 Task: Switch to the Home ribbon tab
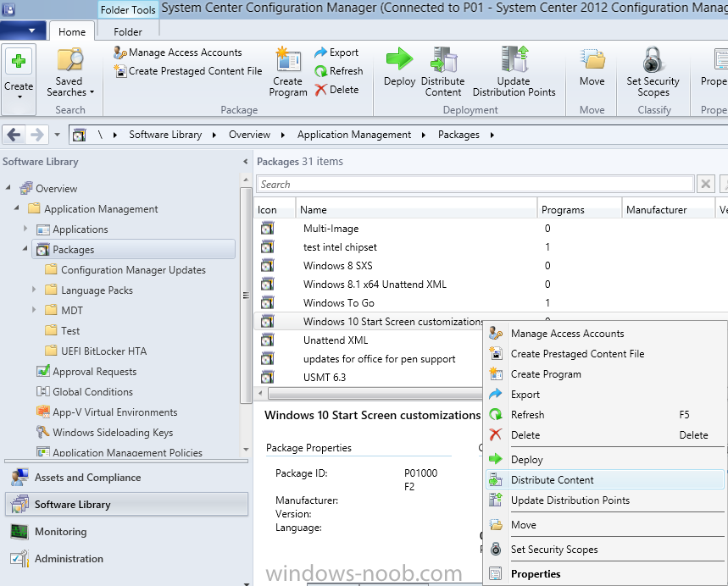point(72,32)
